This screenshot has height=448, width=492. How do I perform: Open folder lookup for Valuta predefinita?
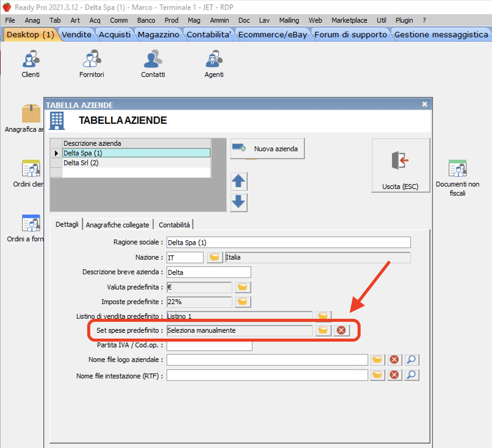[x=243, y=287]
